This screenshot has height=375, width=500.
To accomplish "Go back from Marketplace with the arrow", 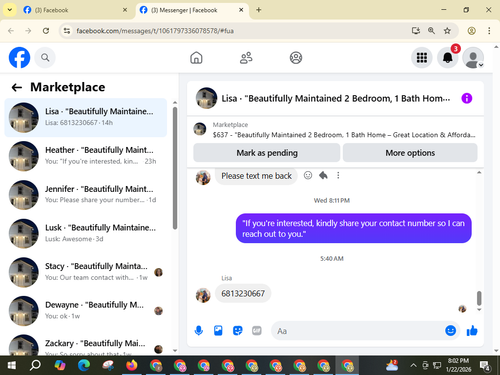I will [17, 88].
